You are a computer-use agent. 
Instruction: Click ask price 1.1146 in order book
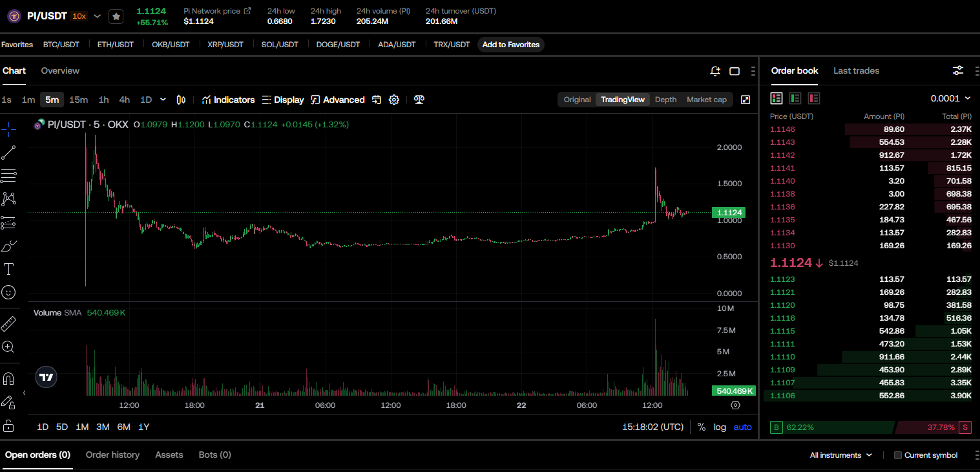point(782,129)
